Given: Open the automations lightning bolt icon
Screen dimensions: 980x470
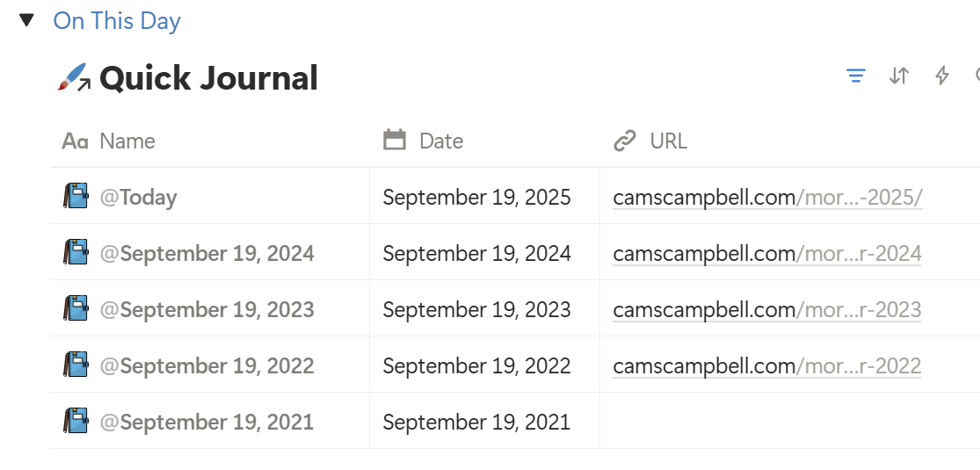Looking at the screenshot, I should (942, 76).
